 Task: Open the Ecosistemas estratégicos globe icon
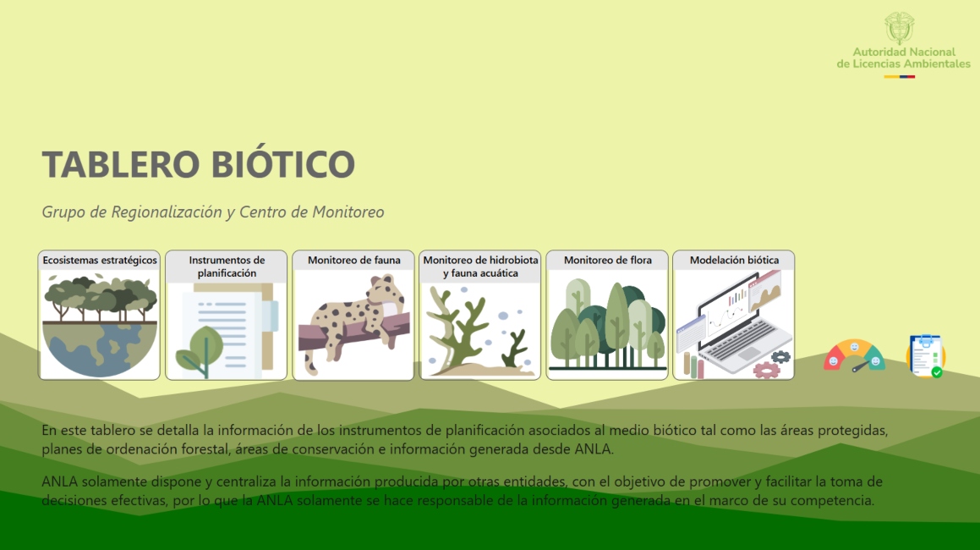pos(98,324)
